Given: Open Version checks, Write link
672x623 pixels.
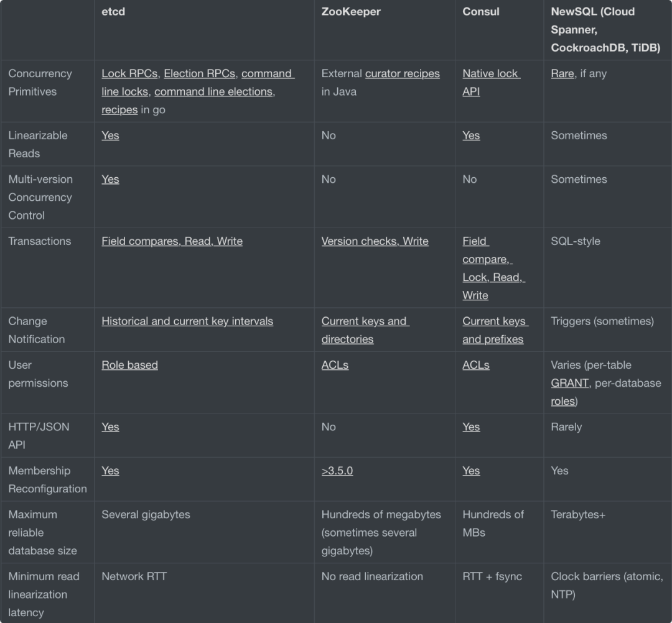Looking at the screenshot, I should point(375,241).
